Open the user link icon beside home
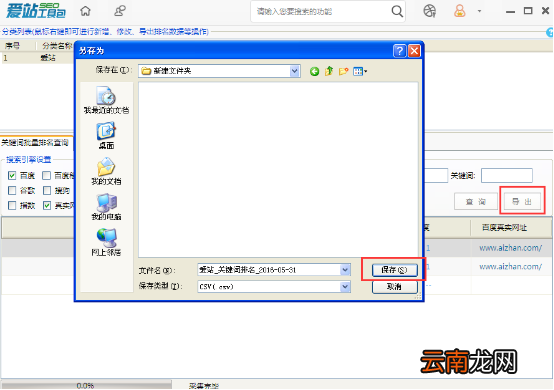Viewport: 554px width, 390px height. coord(119,11)
